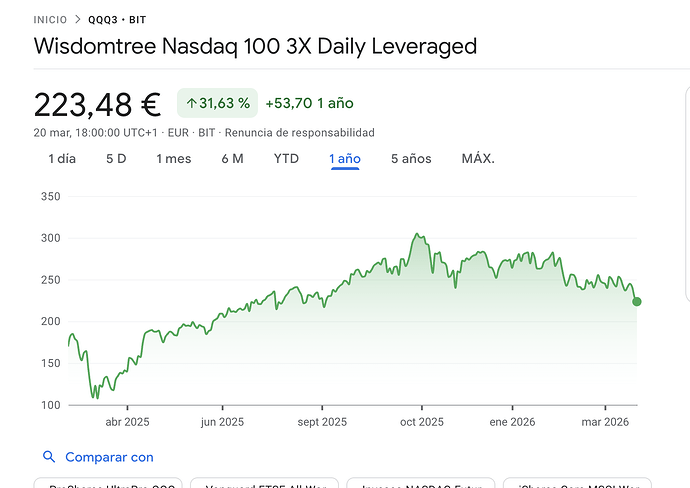Click the Comparar con label
Screen dimensions: 690x488
[109, 457]
